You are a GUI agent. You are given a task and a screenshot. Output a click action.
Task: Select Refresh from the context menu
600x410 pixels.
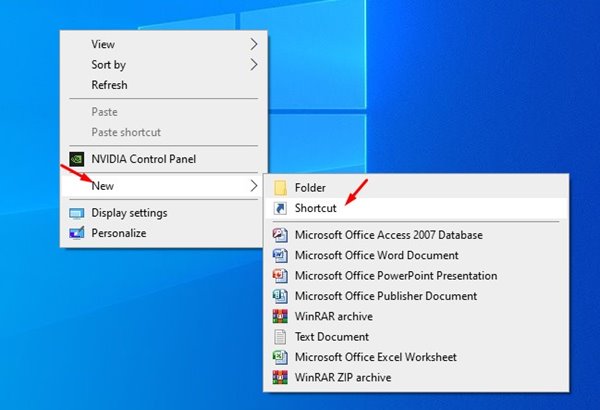(109, 85)
